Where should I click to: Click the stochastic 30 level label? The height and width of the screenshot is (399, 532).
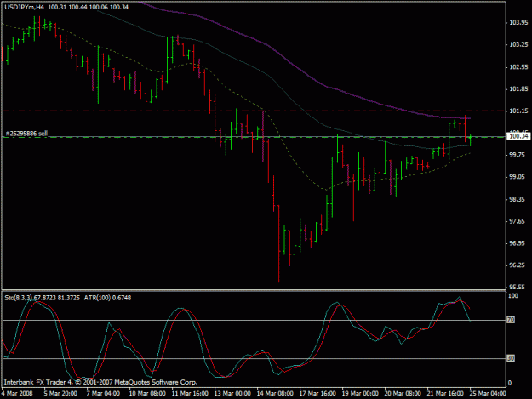click(511, 358)
